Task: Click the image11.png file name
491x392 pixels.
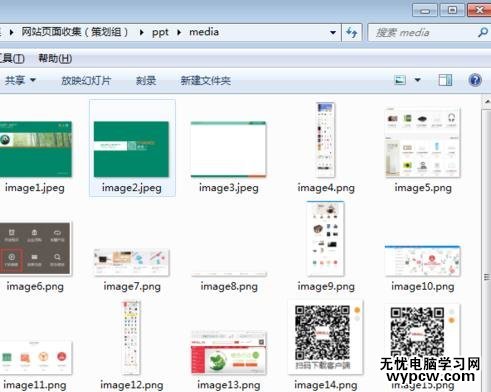Action: [x=35, y=385]
